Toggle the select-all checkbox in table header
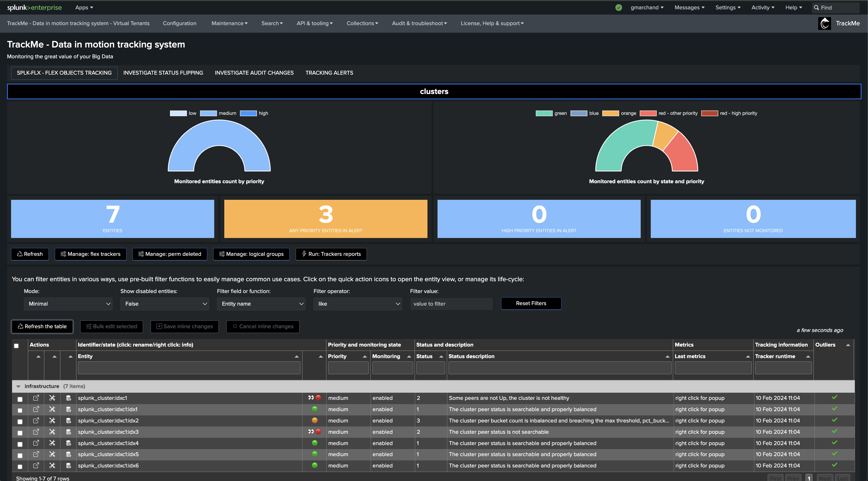The width and height of the screenshot is (868, 481). coord(16,346)
